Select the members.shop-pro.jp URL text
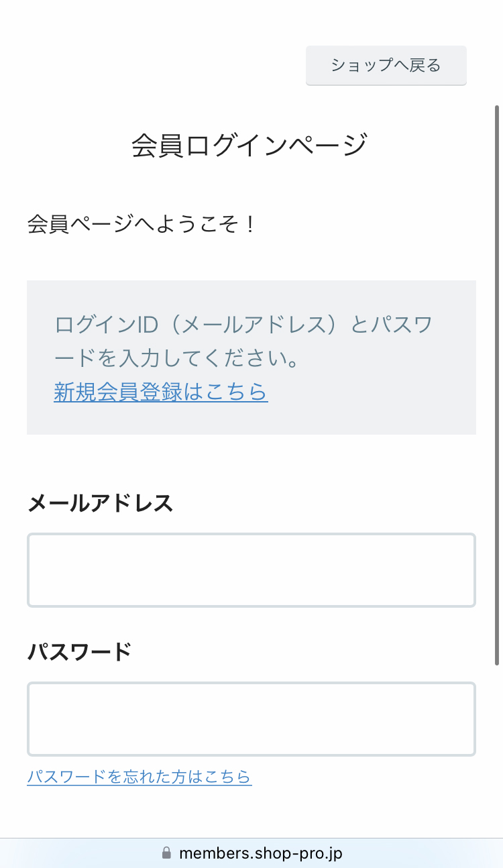The image size is (503, 868). click(261, 853)
